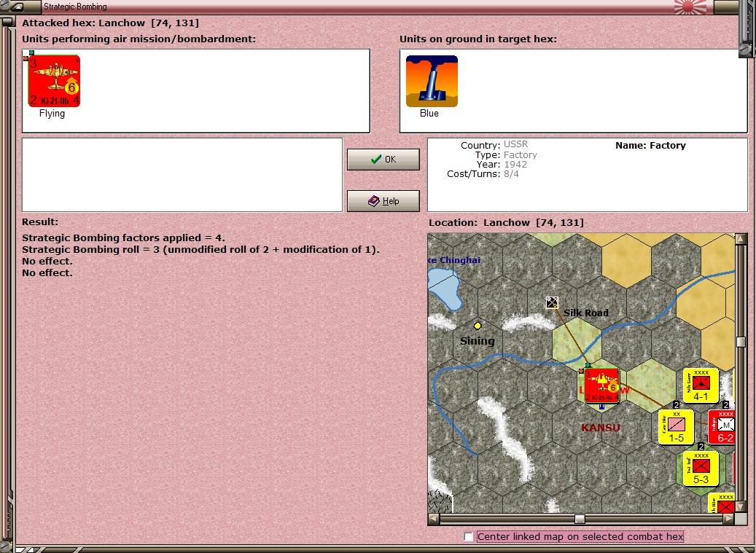Click the 'USSR' country value

516,144
